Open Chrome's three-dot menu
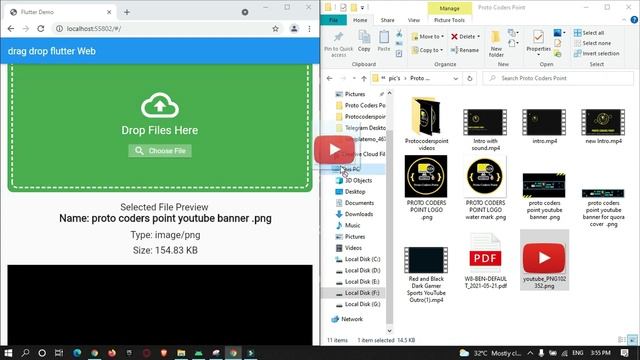The image size is (640, 360). point(309,29)
